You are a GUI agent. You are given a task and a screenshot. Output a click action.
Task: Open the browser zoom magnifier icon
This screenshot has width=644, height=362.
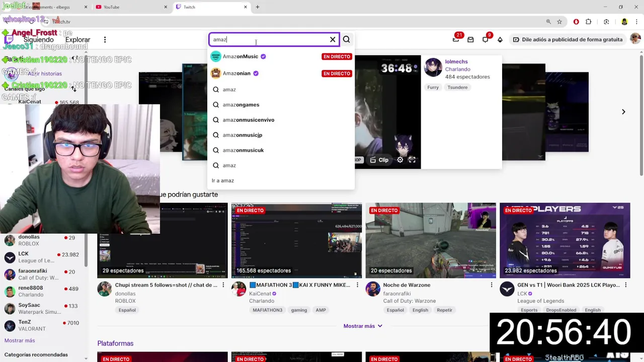548,22
